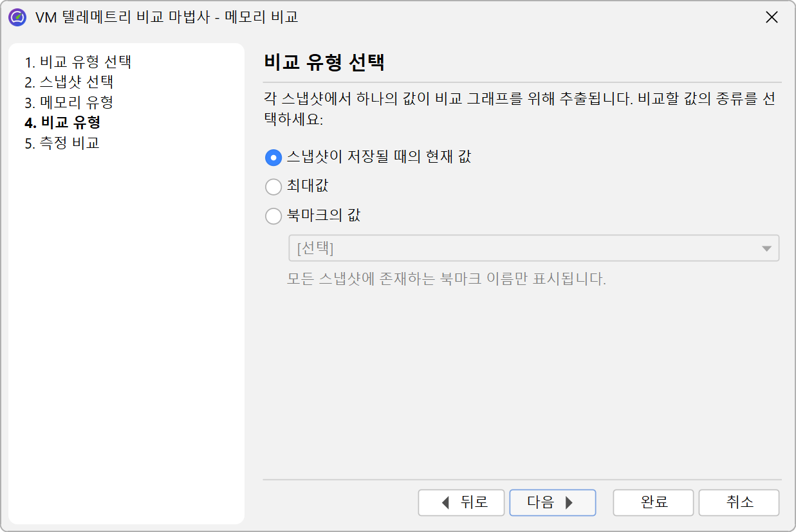Open step '3. 메모리 유형' in the step list
Screen dimensions: 796x532
tap(69, 102)
